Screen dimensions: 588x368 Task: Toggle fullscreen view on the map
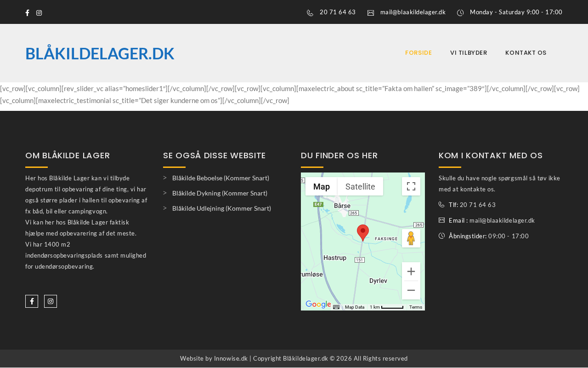[411, 186]
